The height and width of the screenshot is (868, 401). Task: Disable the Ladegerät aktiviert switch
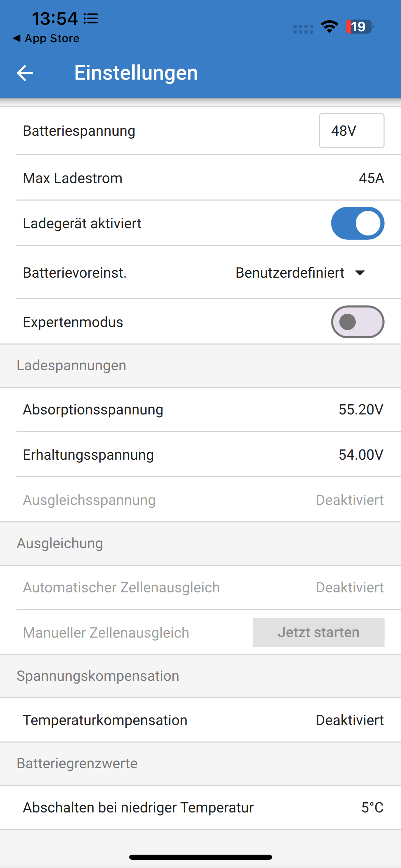tap(357, 223)
